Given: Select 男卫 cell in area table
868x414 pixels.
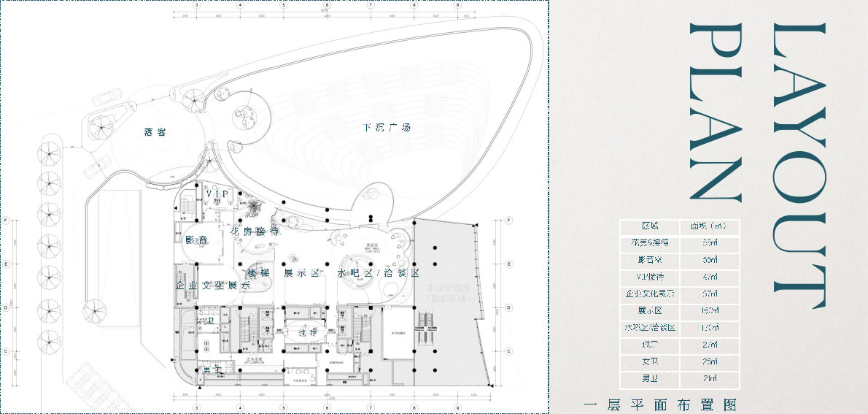Looking at the screenshot, I should (649, 379).
